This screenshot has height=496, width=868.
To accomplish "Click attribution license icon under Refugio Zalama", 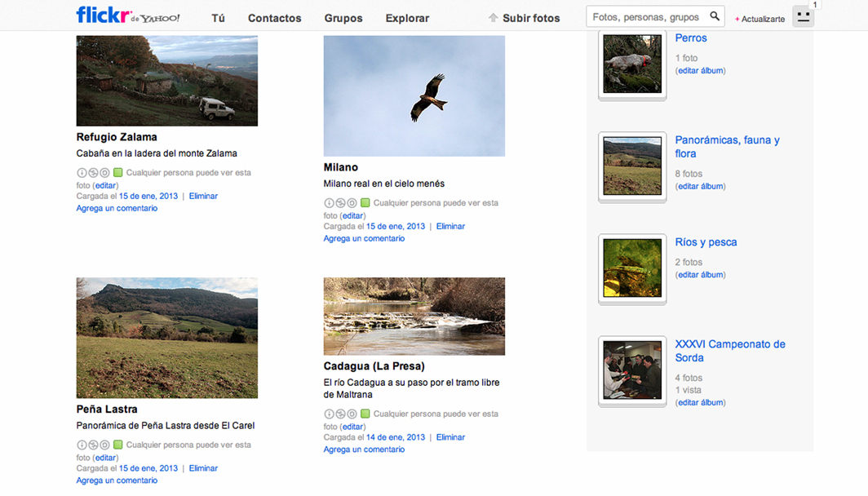I will tap(82, 173).
